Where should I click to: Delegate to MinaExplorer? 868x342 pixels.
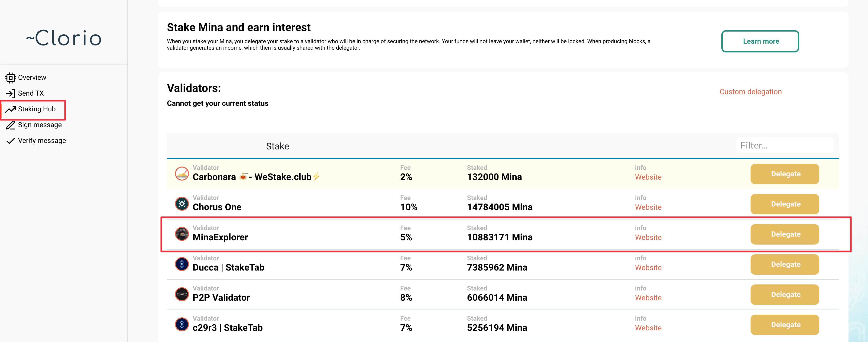click(x=785, y=234)
